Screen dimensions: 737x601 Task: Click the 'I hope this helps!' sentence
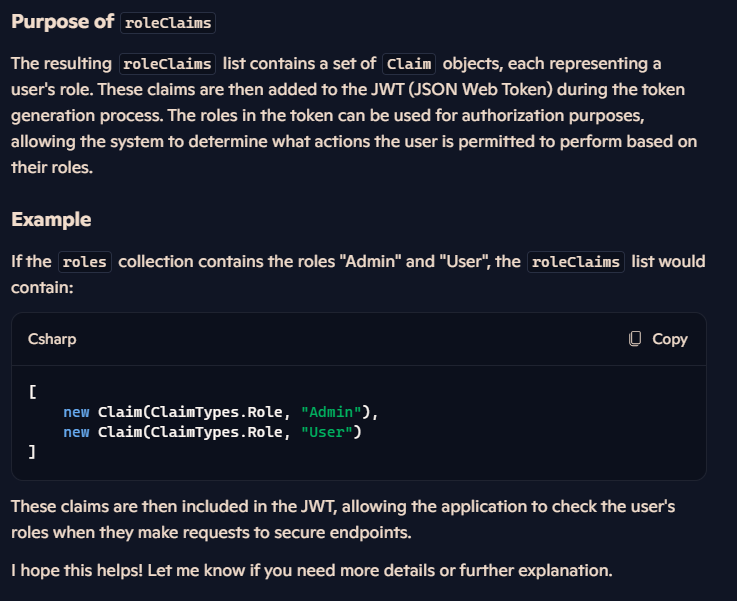point(77,570)
